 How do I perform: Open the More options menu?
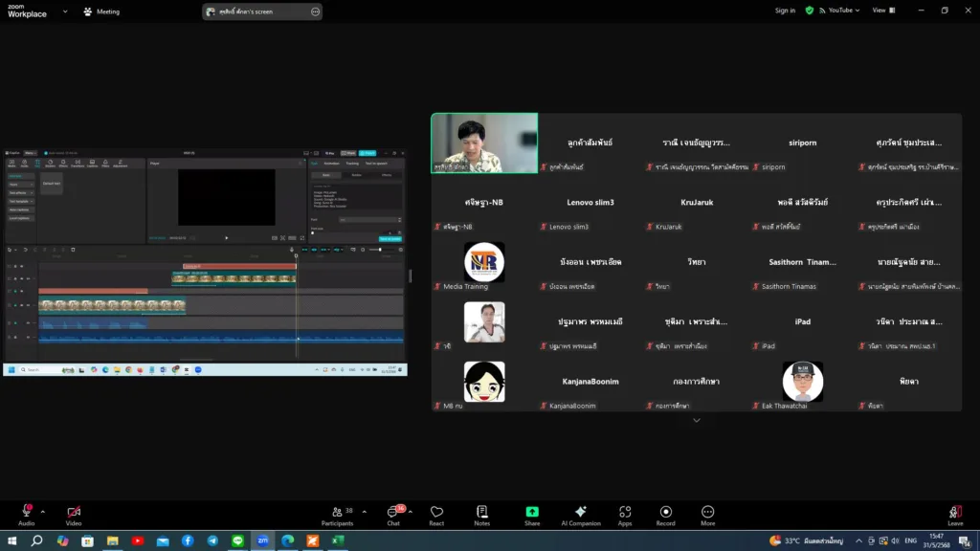tap(707, 515)
